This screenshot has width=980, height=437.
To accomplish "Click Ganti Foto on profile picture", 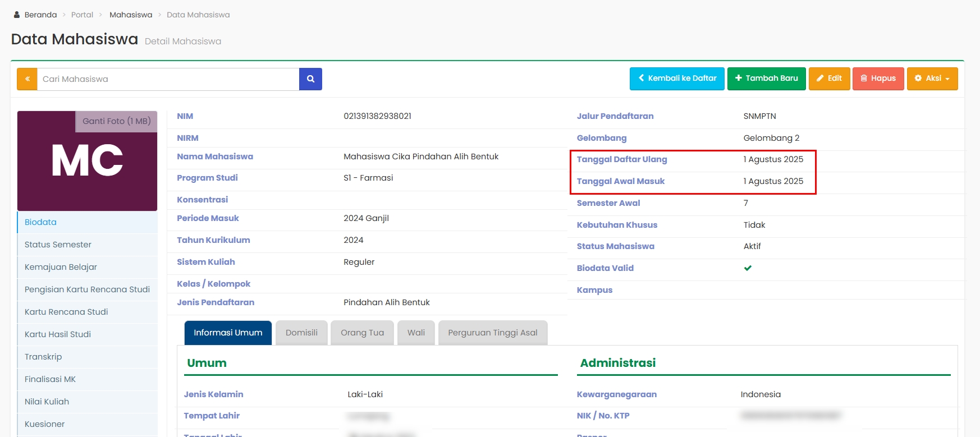I will (x=116, y=121).
